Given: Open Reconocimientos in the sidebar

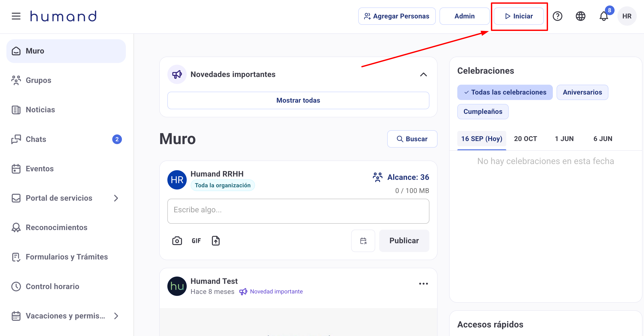Looking at the screenshot, I should [x=66, y=227].
